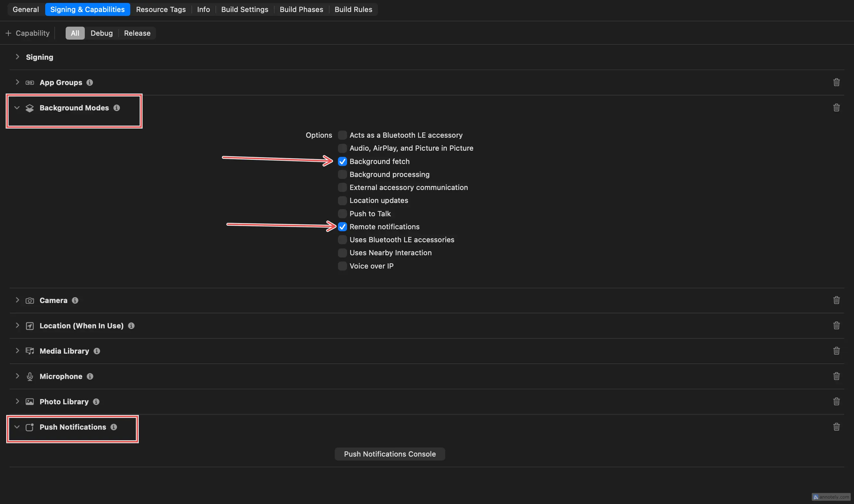854x504 pixels.
Task: Open the Resource Tags tab
Action: [x=161, y=9]
